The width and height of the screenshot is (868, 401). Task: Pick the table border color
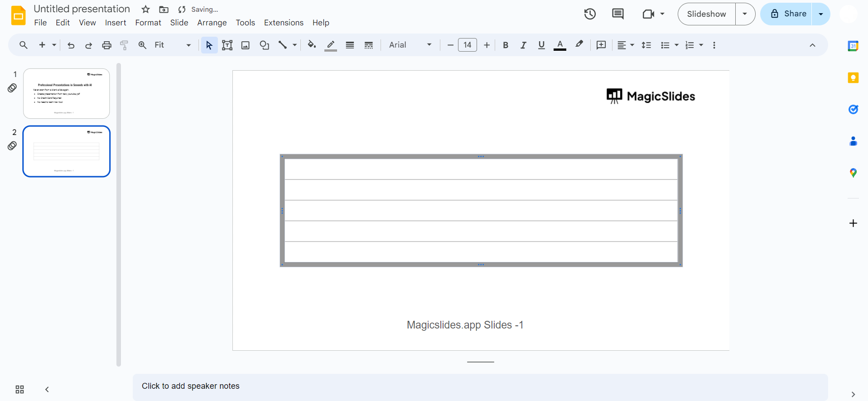point(331,45)
